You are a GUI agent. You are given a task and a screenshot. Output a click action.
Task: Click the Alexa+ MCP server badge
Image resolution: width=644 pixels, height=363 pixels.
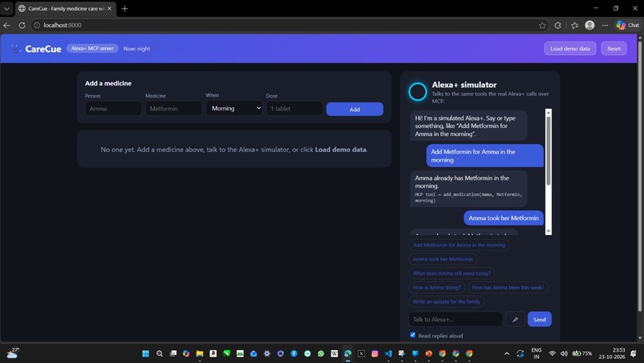[x=93, y=49]
